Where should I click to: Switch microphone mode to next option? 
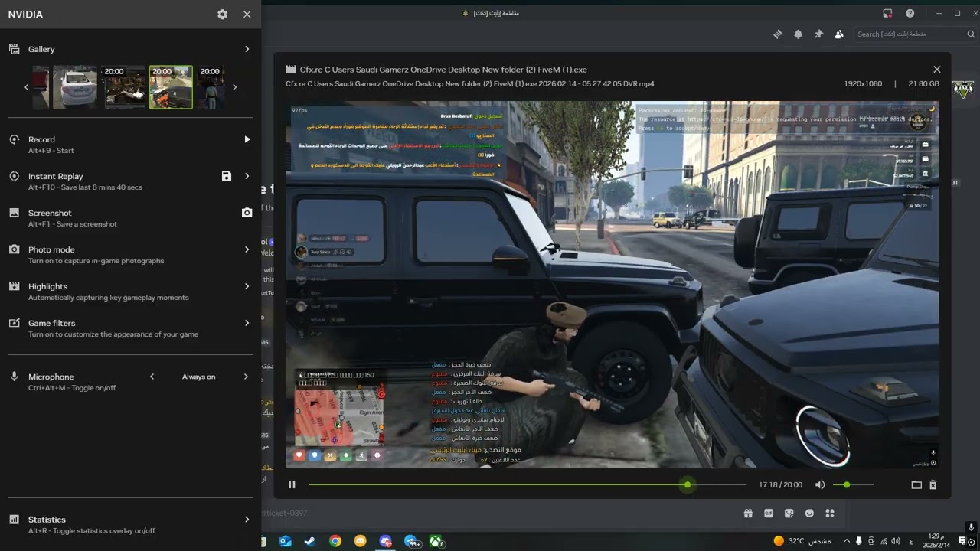pyautogui.click(x=246, y=377)
